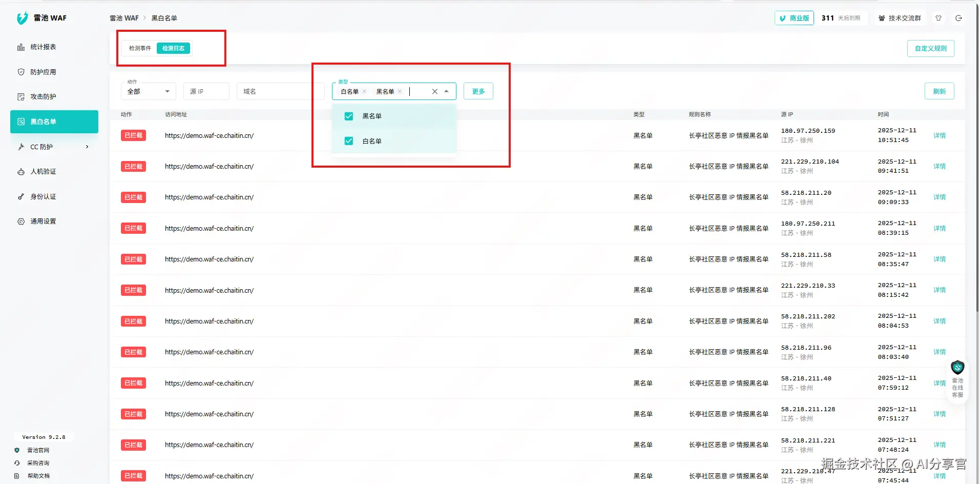This screenshot has width=980, height=484.
Task: Collapse the 类型 dropdown using its caret
Action: [447, 91]
